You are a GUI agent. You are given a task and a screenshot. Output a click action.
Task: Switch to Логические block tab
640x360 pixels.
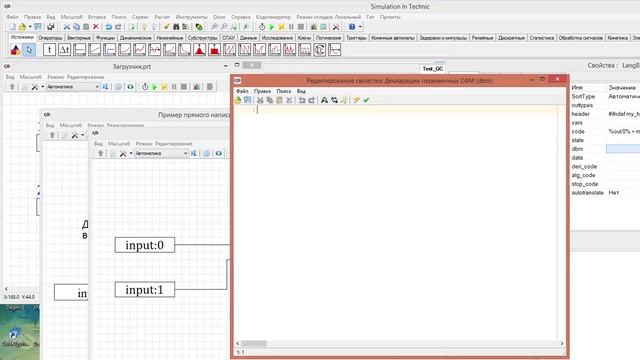tap(328, 38)
